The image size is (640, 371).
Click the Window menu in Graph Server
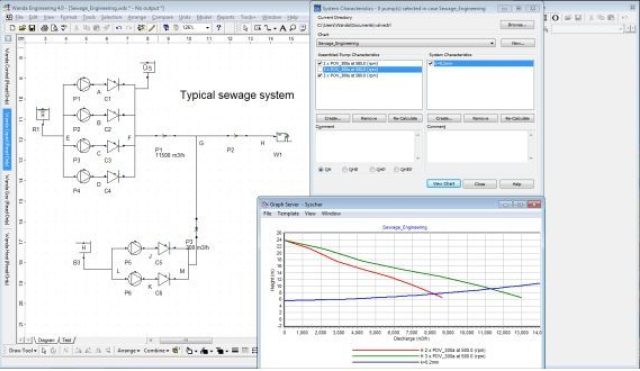331,214
